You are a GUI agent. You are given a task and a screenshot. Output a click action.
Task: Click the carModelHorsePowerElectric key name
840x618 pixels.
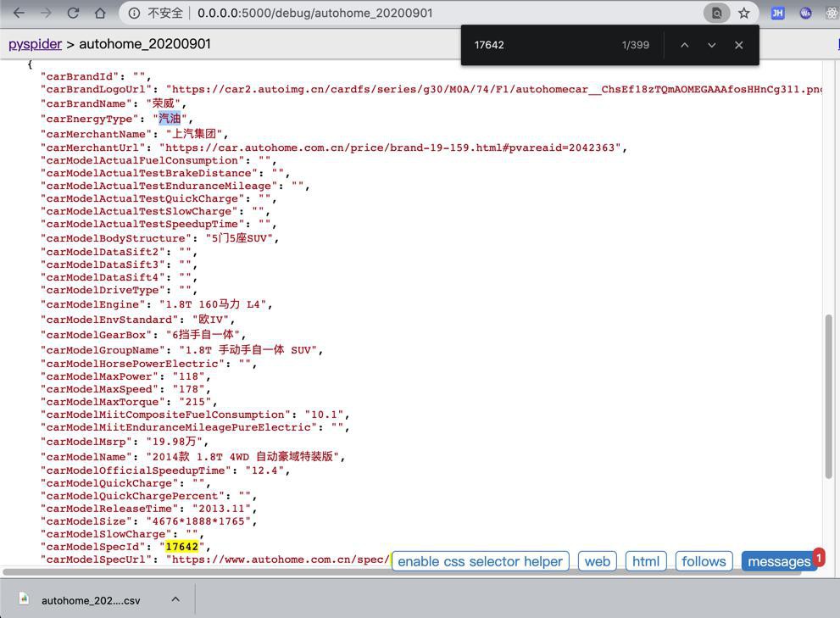132,364
